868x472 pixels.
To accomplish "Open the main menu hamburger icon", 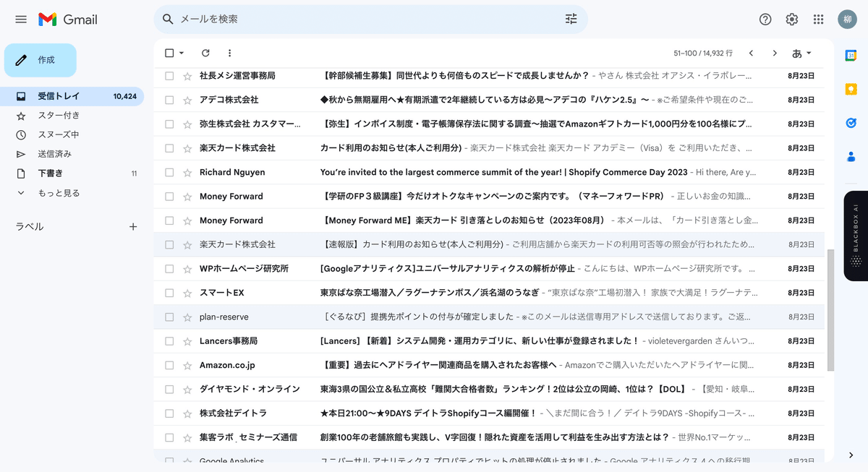I will (21, 20).
